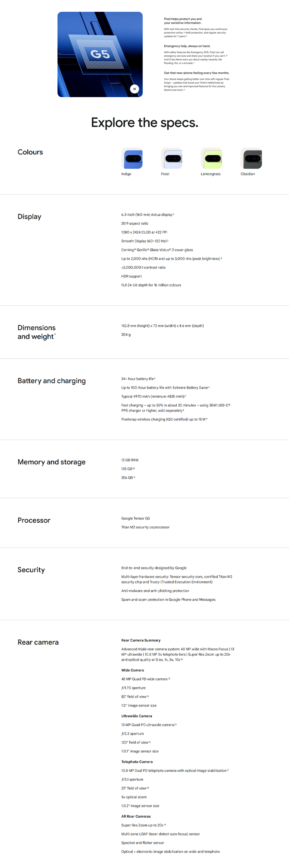Click the "Telephoto Camera" subheading

[x=137, y=762]
